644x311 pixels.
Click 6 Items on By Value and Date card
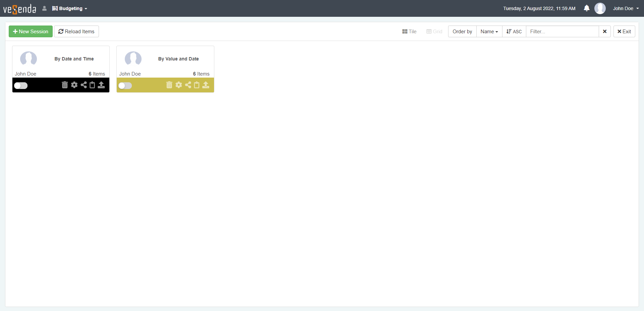pos(201,74)
